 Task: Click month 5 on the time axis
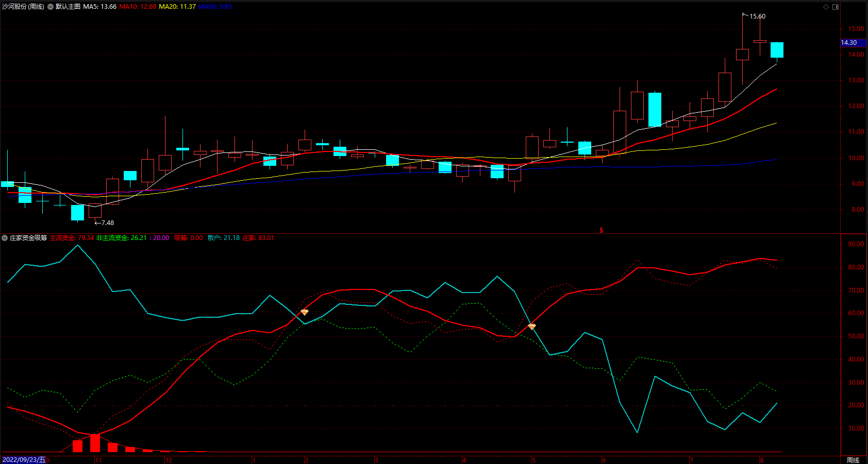click(x=533, y=460)
